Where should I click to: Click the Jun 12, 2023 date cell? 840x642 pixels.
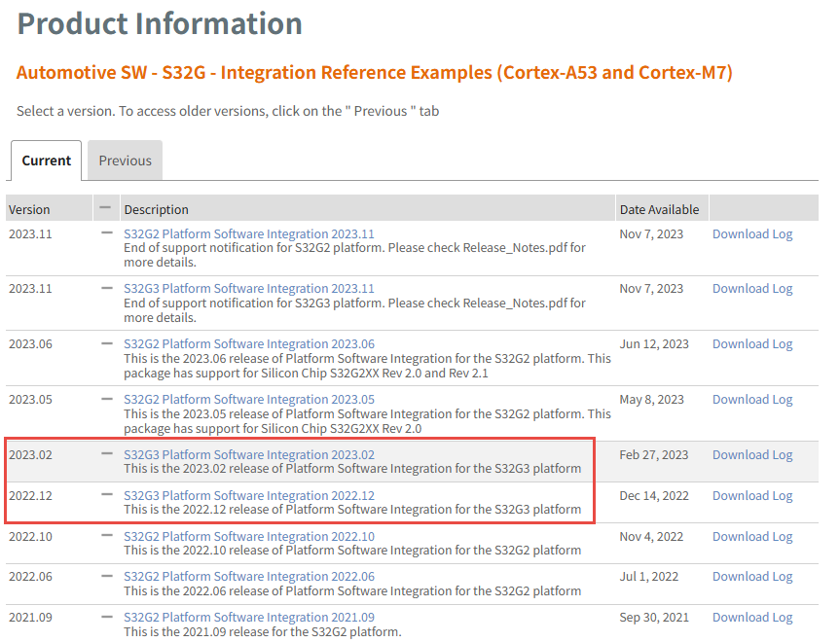point(653,343)
